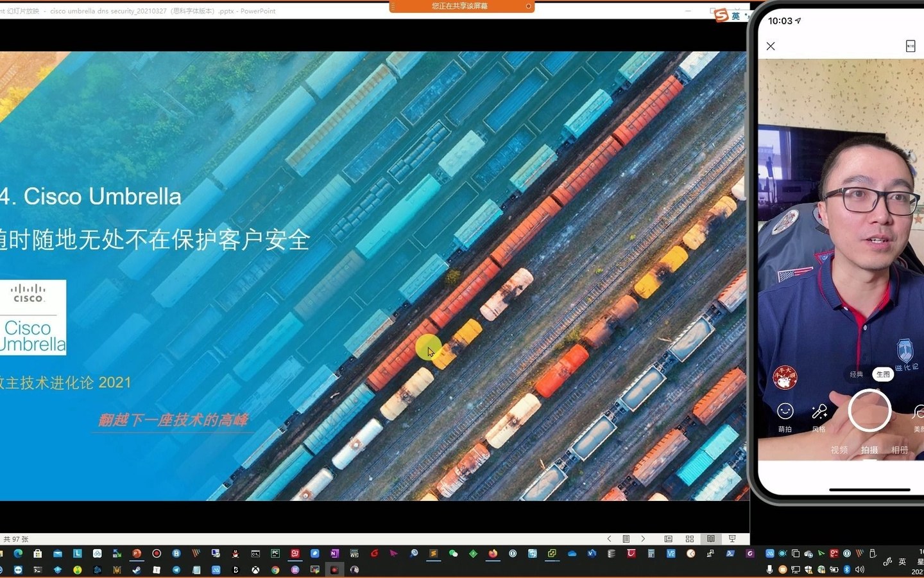Click the slide count text 共 97 张
The image size is (924, 578).
[15, 539]
